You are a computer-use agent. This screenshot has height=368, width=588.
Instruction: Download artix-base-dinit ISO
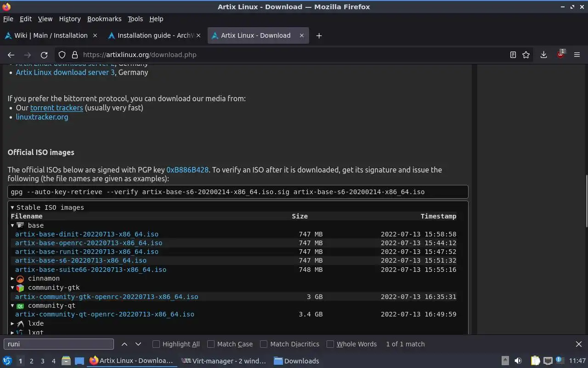[87, 234]
